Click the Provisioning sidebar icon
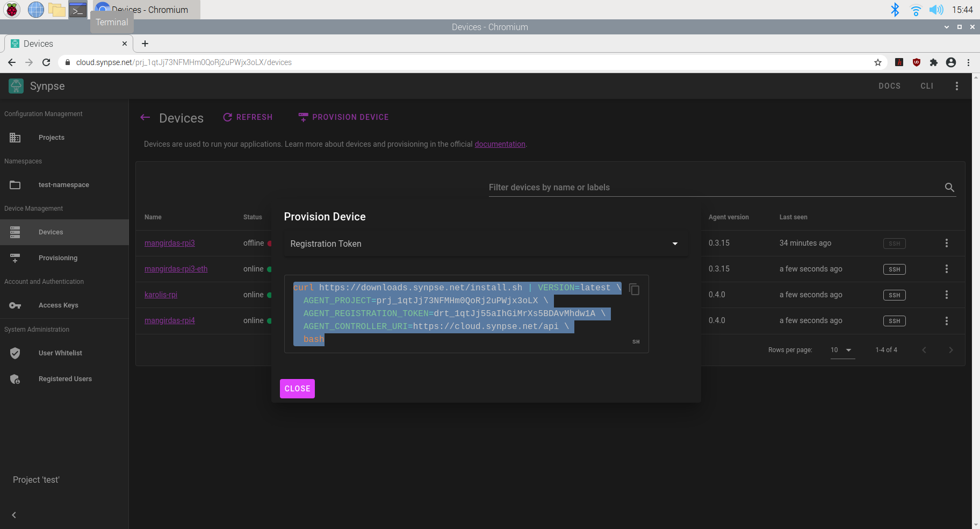The height and width of the screenshot is (529, 980). 15,258
